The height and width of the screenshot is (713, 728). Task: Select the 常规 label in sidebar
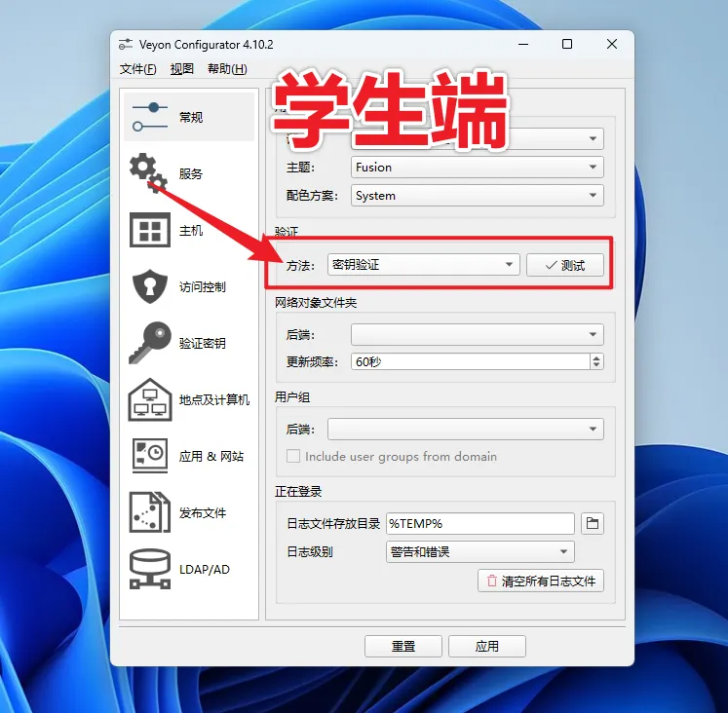coord(191,117)
